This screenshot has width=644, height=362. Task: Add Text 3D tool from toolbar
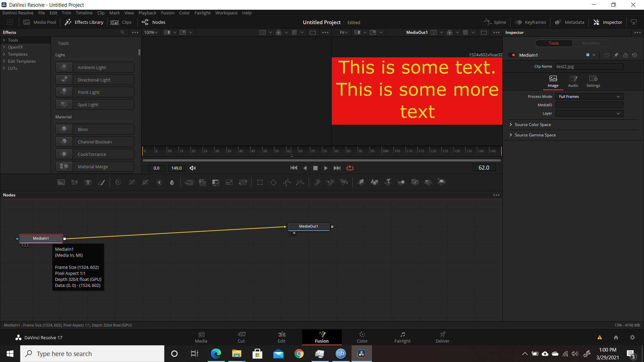[388, 182]
